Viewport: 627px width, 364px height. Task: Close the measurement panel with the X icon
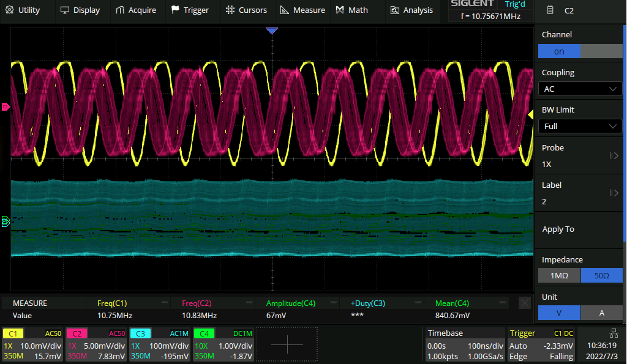coord(524,303)
